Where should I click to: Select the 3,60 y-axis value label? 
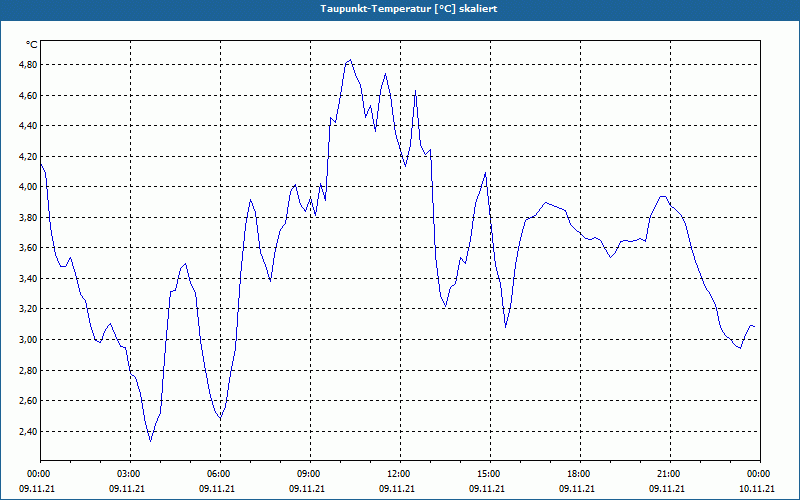[29, 248]
